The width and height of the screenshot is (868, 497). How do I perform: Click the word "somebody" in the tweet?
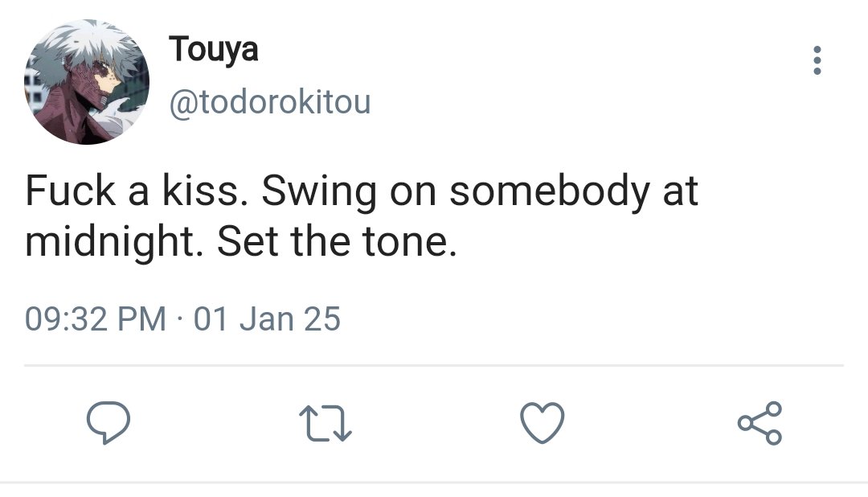pos(547,191)
